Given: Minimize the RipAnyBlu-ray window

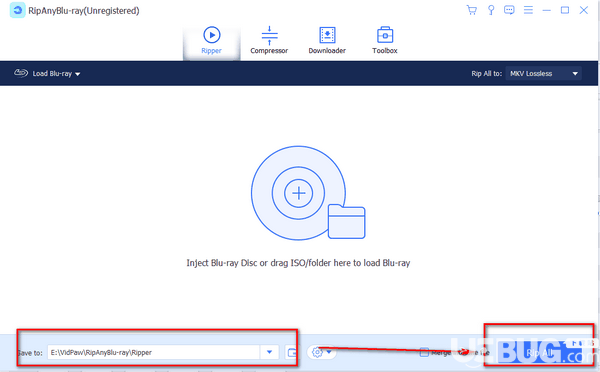Looking at the screenshot, I should pyautogui.click(x=546, y=10).
